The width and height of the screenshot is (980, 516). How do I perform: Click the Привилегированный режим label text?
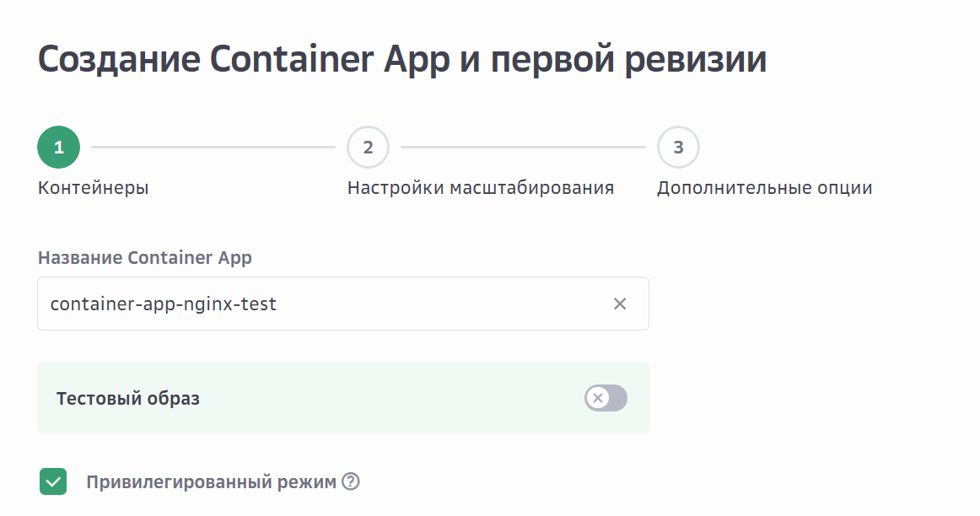(211, 482)
